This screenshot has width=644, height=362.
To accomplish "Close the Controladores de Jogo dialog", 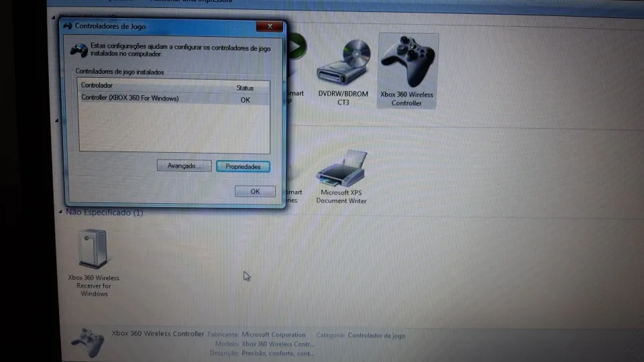I will [270, 26].
